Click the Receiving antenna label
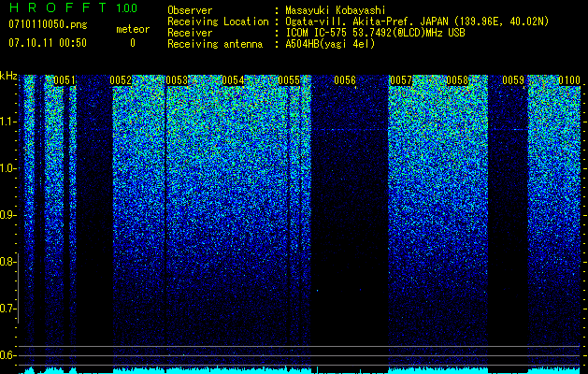This screenshot has width=588, height=374. click(x=215, y=44)
